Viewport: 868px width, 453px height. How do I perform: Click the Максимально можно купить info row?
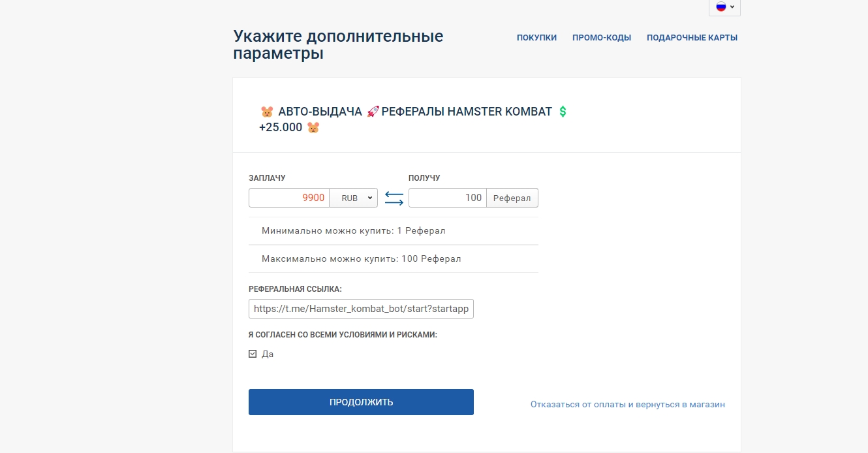point(361,259)
